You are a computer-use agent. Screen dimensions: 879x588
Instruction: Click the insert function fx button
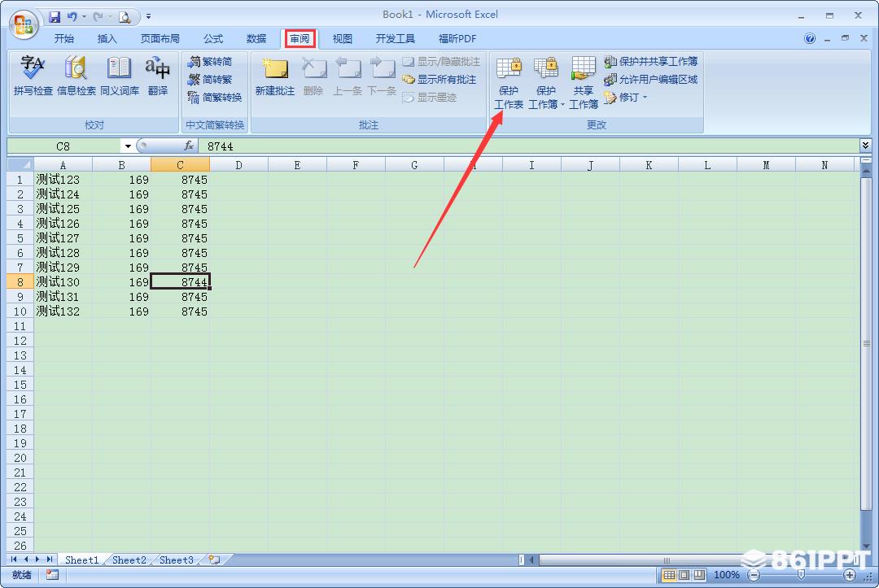[x=189, y=146]
